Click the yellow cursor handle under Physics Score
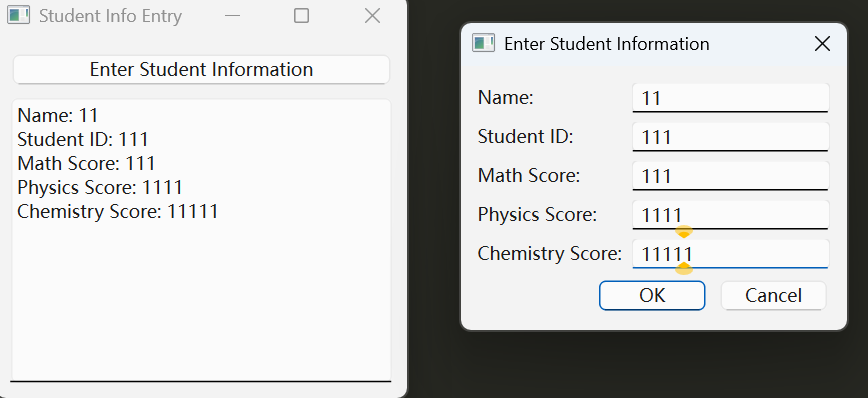 click(x=684, y=231)
